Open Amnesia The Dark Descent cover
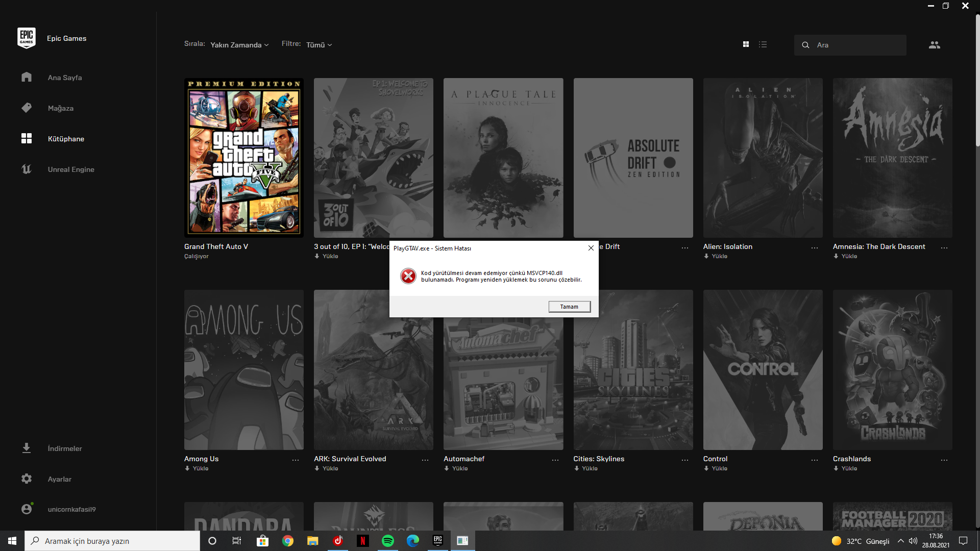This screenshot has width=980, height=551. (x=892, y=158)
